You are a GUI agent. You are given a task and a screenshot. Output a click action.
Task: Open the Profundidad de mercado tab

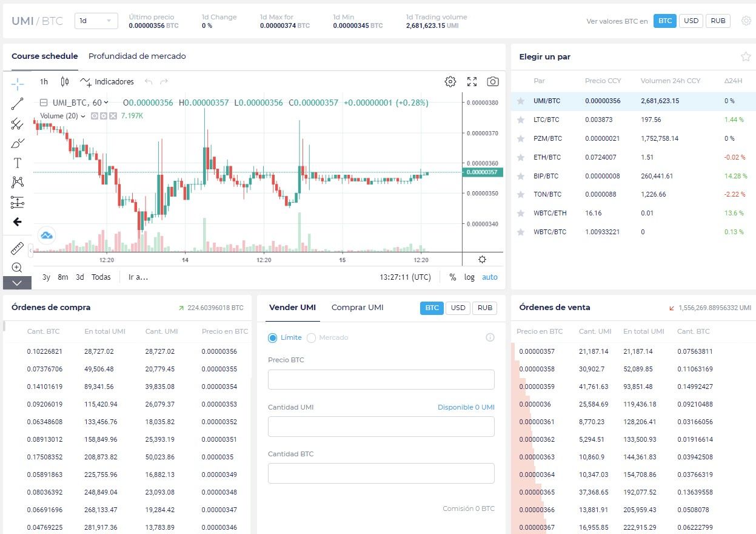tap(137, 56)
